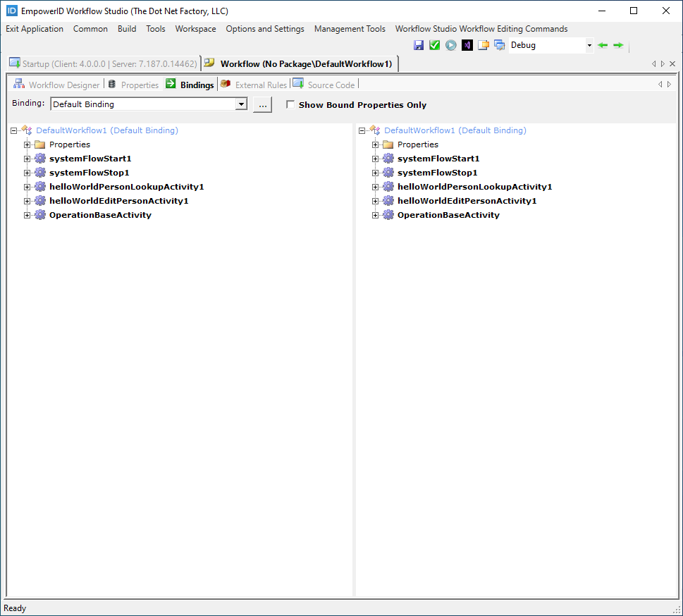
Task: Click the new window toolbar icon
Action: pos(484,44)
